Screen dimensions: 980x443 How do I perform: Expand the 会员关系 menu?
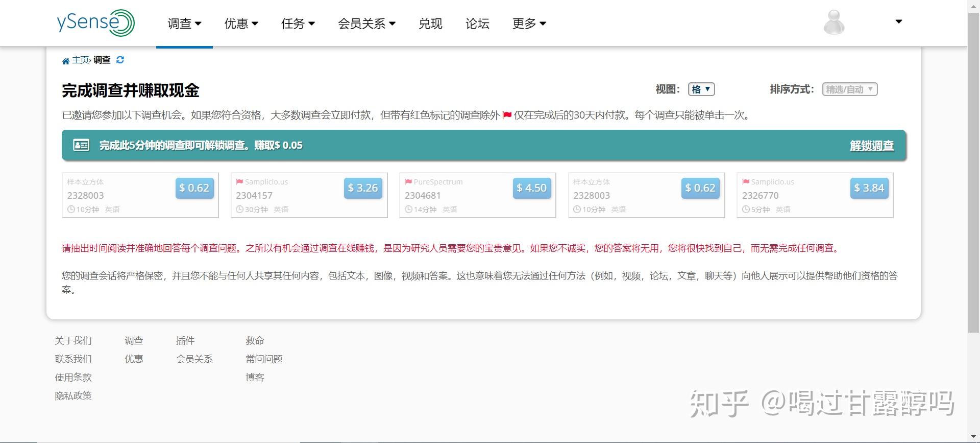[x=366, y=24]
